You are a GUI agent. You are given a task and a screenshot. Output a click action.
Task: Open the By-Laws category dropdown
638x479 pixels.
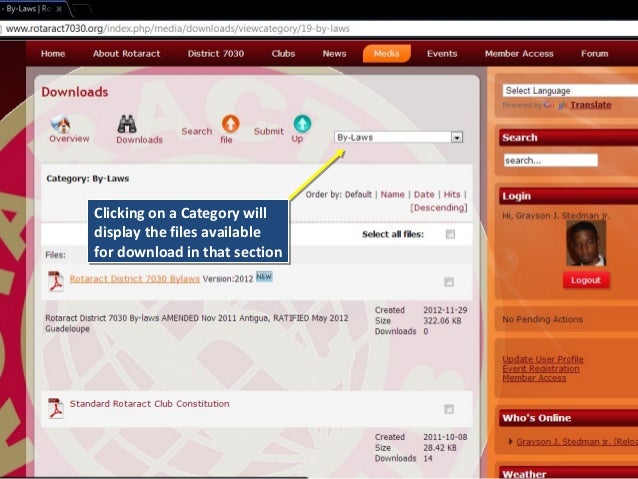398,137
